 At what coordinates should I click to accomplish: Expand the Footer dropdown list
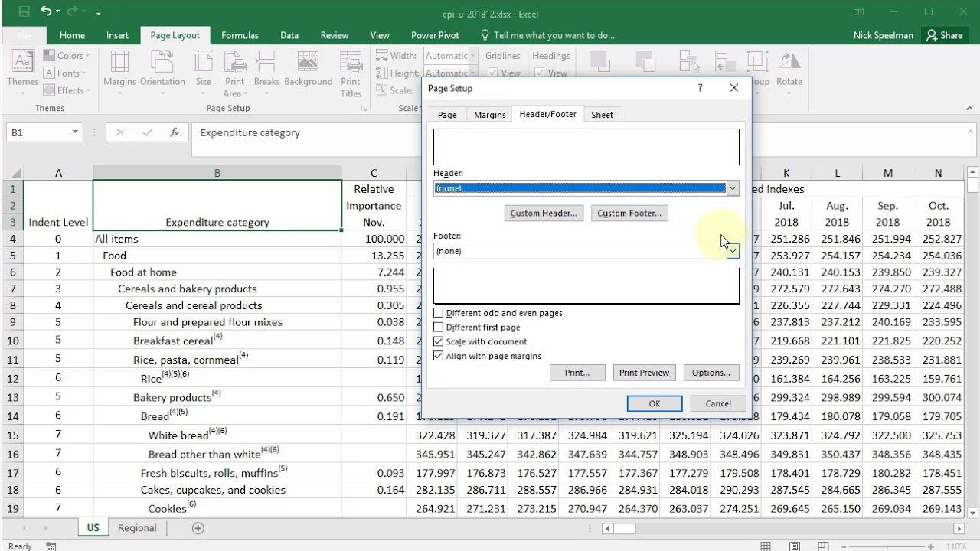pos(733,251)
